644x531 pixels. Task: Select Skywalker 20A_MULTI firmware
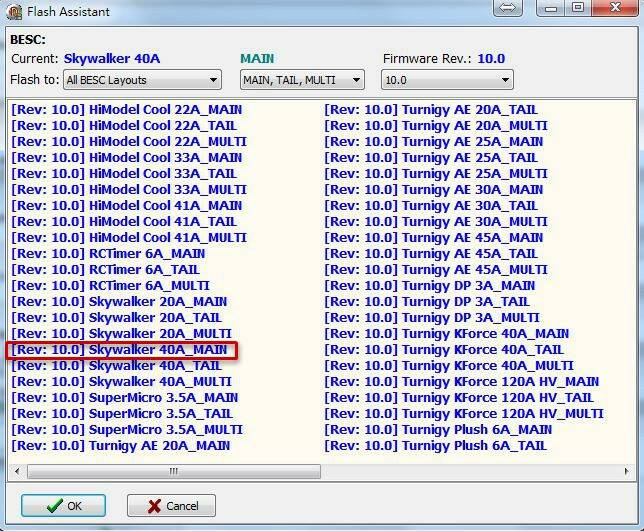point(122,334)
